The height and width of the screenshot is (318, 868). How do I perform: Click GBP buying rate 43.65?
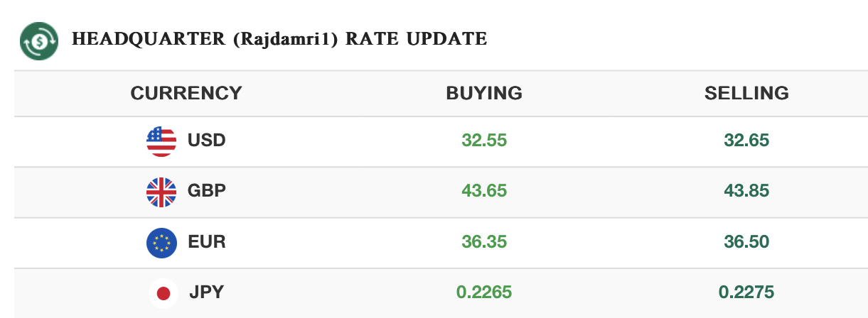[x=484, y=191]
